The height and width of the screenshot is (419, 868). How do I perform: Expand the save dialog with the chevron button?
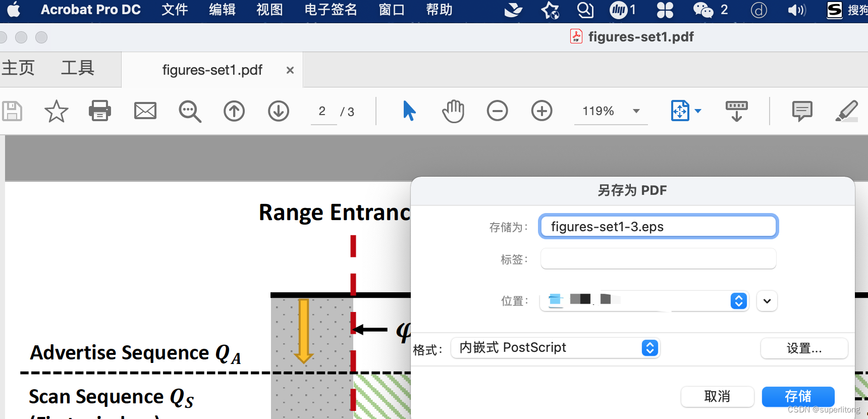pos(767,301)
